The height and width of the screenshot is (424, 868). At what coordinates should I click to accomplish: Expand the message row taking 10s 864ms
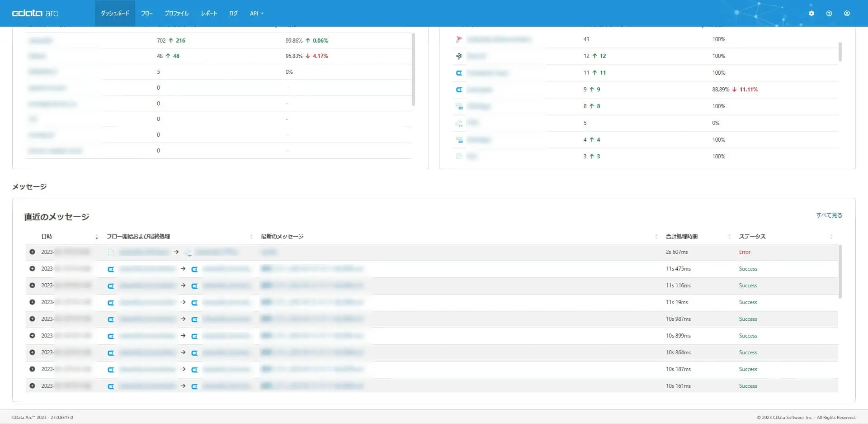pos(32,353)
